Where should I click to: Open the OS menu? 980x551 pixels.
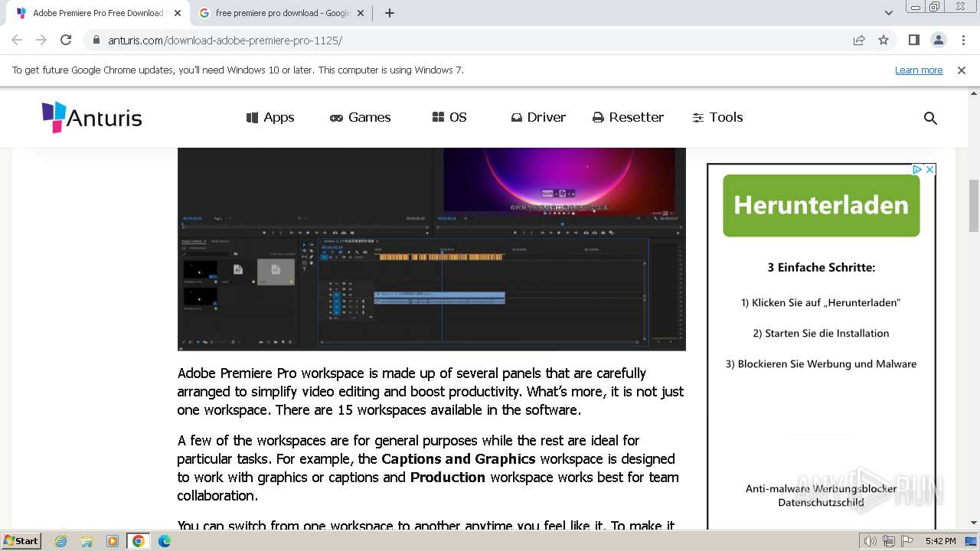(x=449, y=117)
